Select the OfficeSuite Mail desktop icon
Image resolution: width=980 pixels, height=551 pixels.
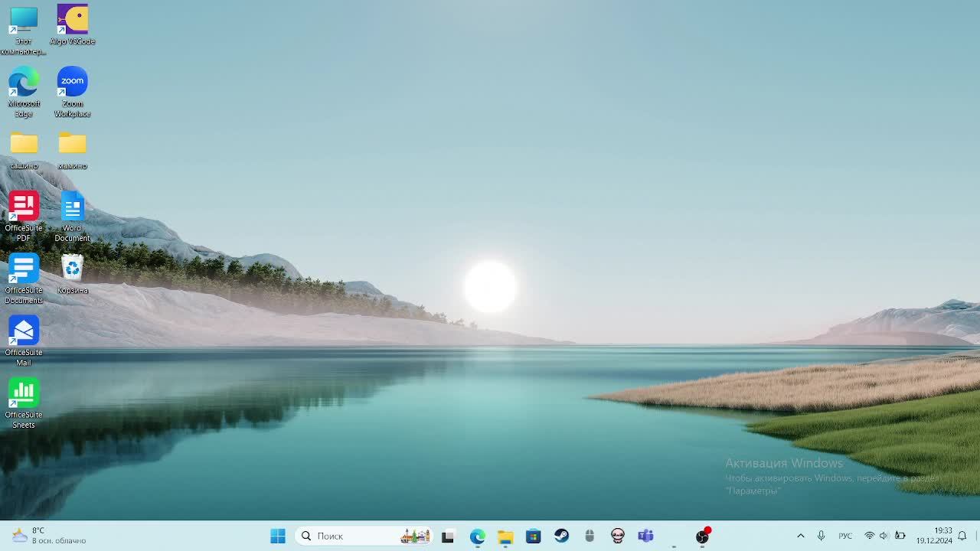(x=24, y=341)
